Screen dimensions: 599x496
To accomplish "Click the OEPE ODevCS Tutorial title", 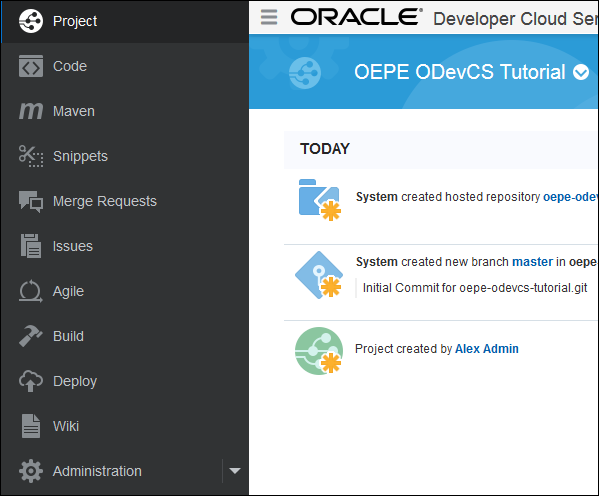I will pos(460,72).
